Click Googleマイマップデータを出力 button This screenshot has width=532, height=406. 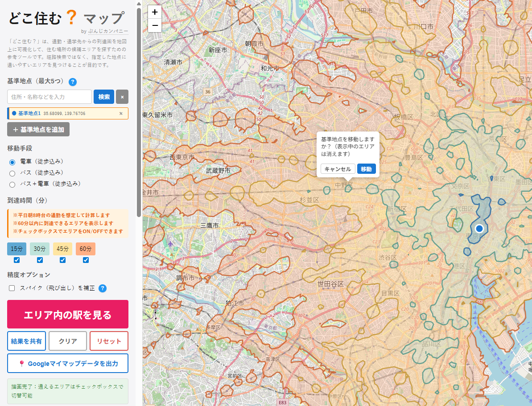coord(68,363)
